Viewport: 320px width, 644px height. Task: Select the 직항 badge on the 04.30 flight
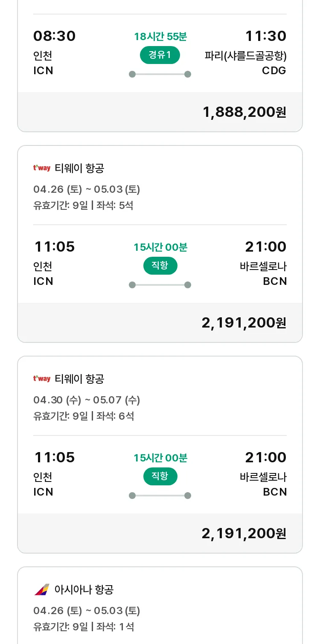point(160,476)
